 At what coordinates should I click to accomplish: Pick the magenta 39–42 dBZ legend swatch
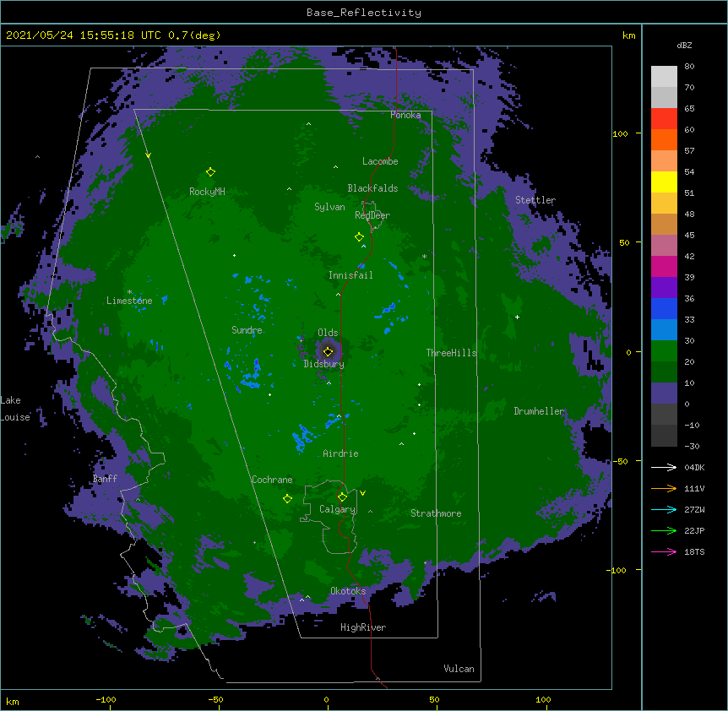tap(664, 266)
